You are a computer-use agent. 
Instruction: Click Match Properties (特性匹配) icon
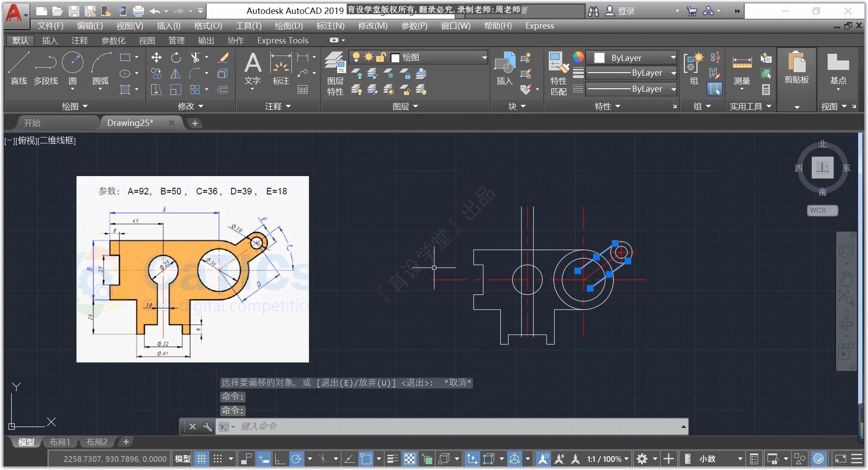[x=559, y=73]
